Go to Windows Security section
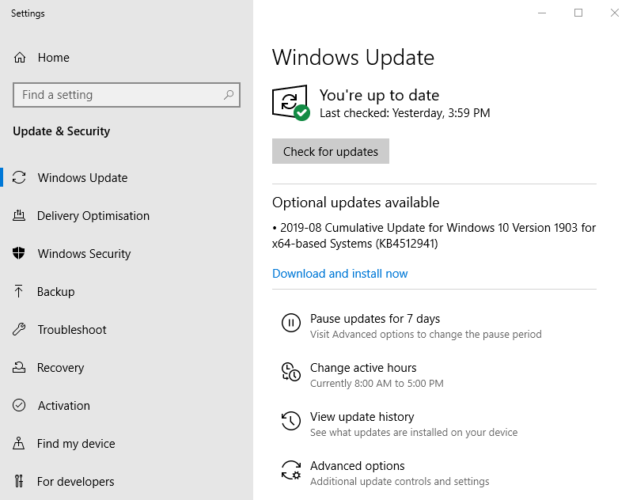 tap(84, 253)
